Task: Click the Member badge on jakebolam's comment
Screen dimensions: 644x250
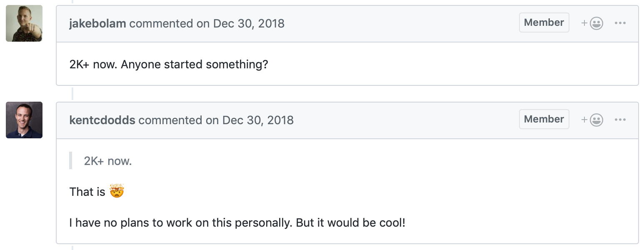Action: tap(544, 22)
